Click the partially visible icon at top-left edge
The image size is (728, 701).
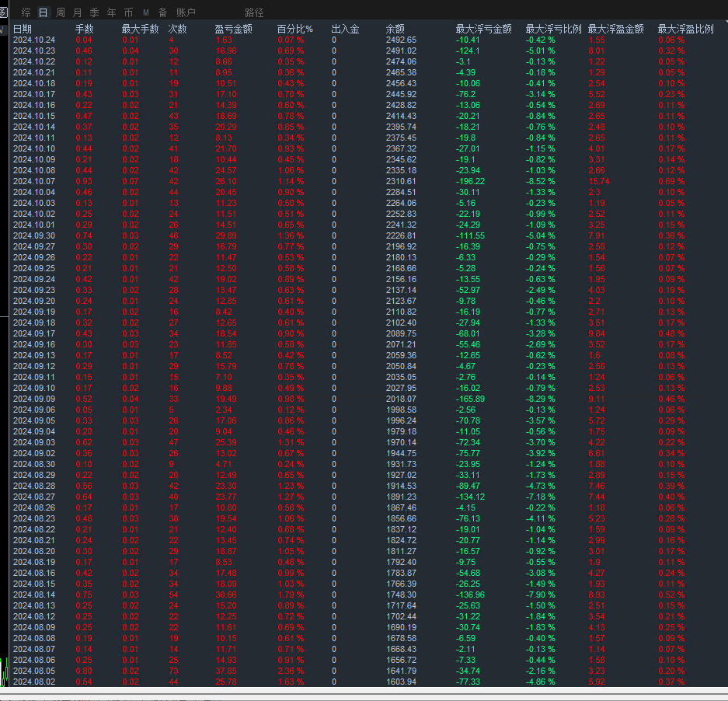(3, 12)
